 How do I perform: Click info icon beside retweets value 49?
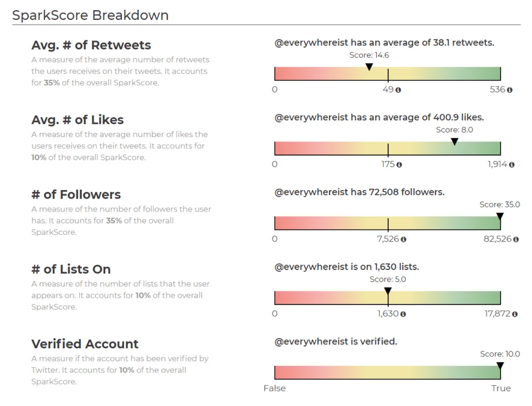(398, 90)
